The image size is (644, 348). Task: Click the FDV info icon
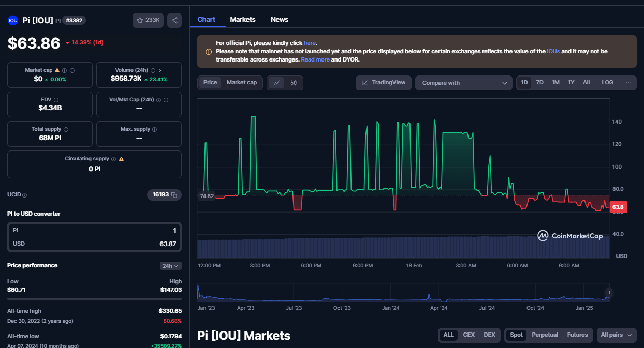click(x=56, y=100)
